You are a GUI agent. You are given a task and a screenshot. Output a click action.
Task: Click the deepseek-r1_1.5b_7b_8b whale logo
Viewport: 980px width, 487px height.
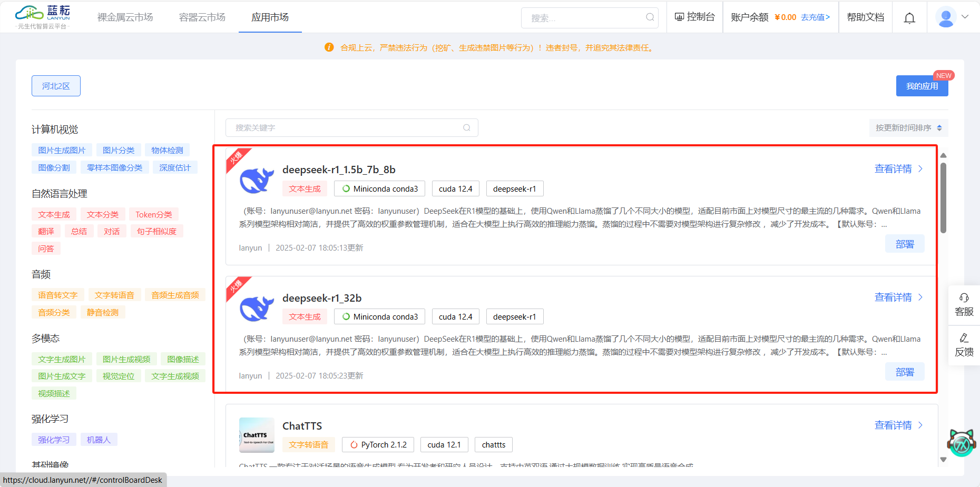[x=257, y=181]
